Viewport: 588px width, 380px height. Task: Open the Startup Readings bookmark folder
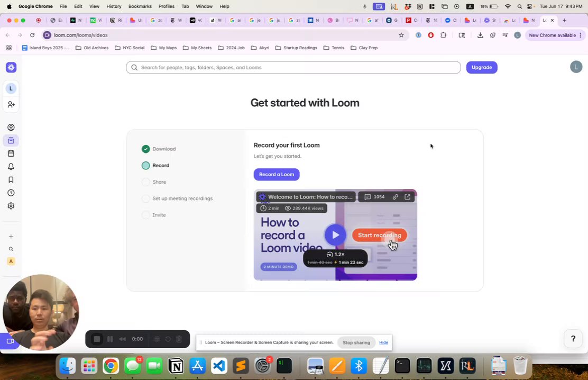click(296, 48)
